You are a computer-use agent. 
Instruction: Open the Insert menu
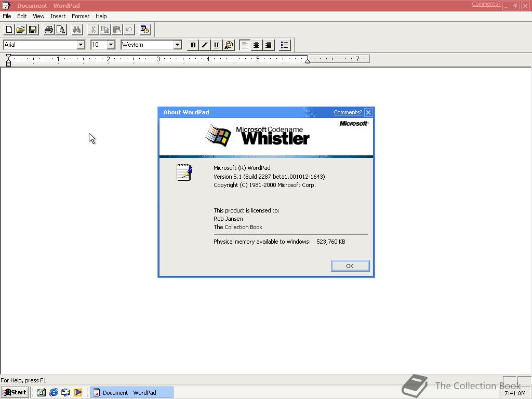coord(58,16)
